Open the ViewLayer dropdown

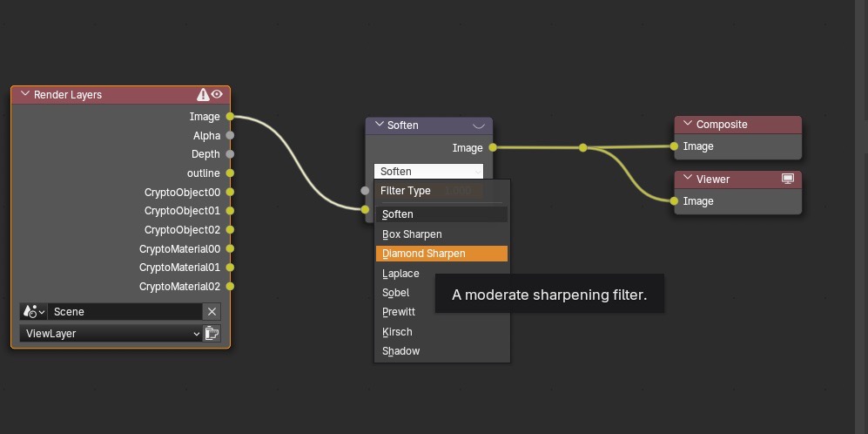pyautogui.click(x=111, y=333)
